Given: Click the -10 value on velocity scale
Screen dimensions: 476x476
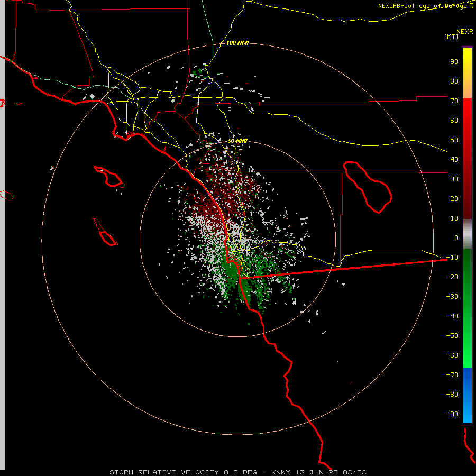Looking at the screenshot, I should pos(452,258).
